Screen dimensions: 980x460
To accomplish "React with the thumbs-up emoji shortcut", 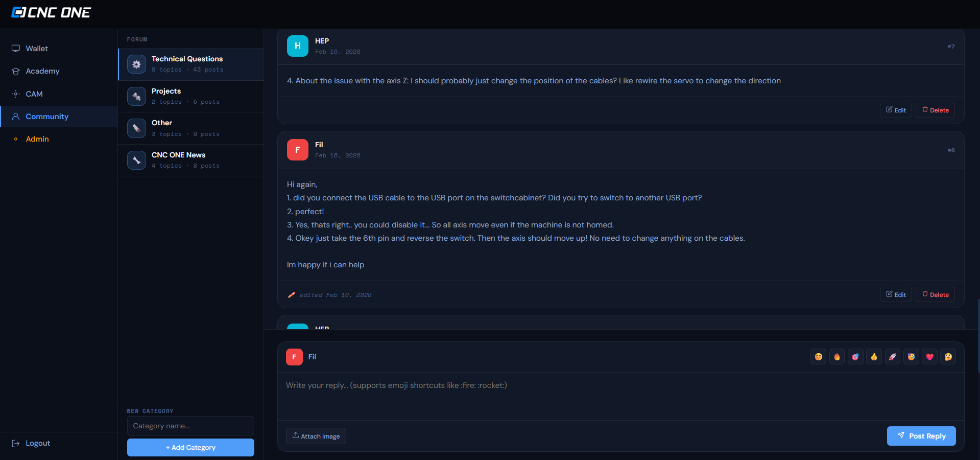I will pyautogui.click(x=874, y=356).
